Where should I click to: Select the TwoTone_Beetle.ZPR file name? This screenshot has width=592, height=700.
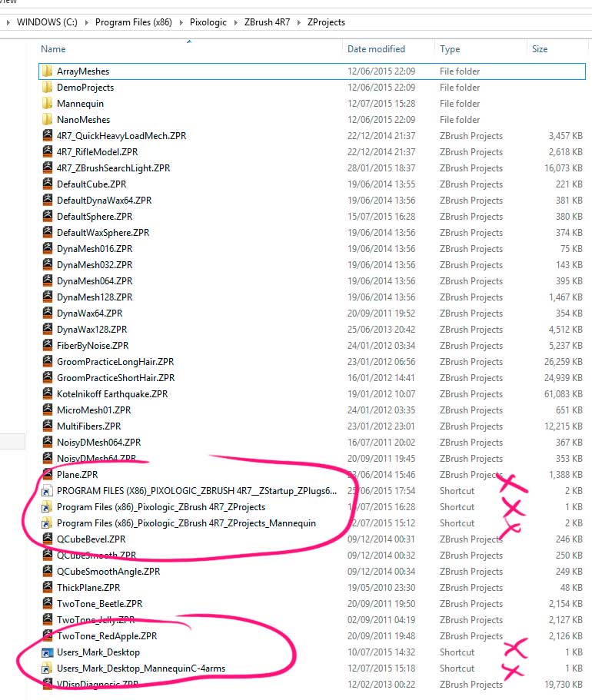(x=100, y=604)
